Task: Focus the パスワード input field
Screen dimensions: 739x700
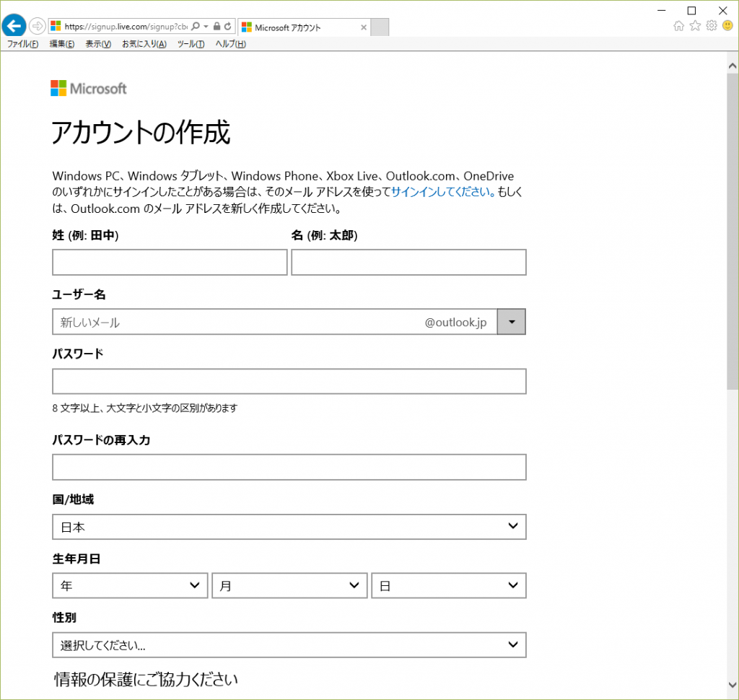Action: click(289, 381)
